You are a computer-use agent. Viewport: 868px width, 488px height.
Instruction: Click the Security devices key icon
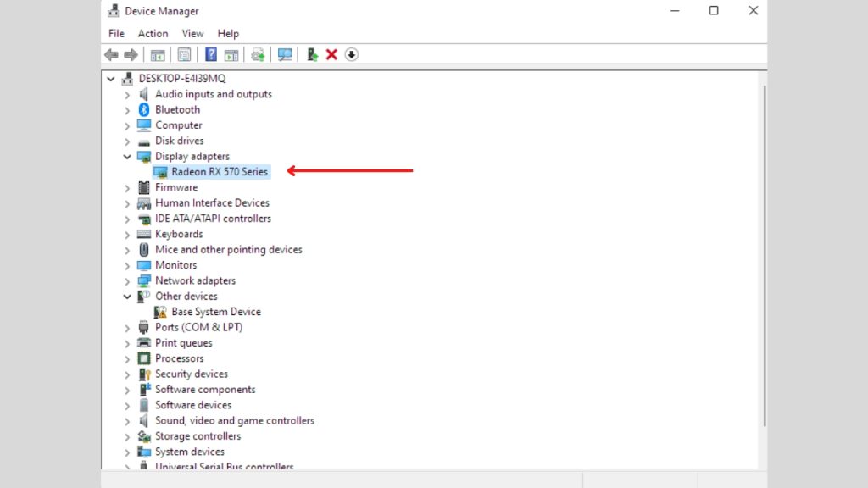pyautogui.click(x=144, y=374)
